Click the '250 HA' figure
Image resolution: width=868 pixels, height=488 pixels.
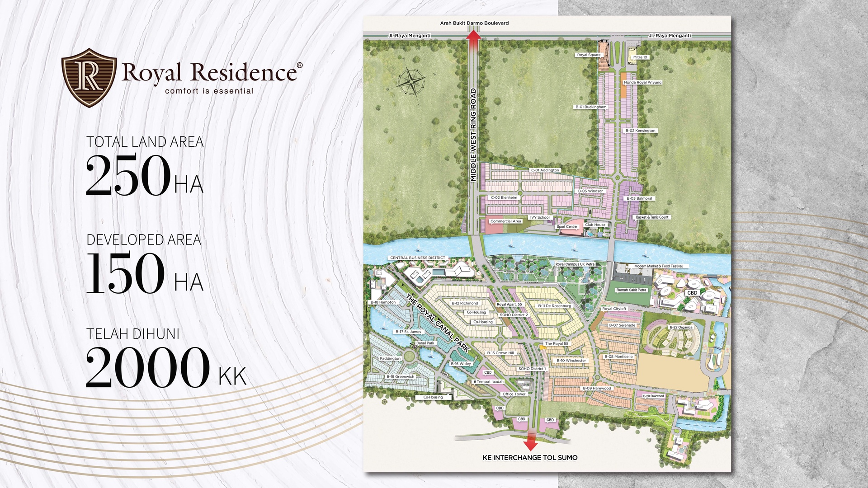tap(145, 175)
